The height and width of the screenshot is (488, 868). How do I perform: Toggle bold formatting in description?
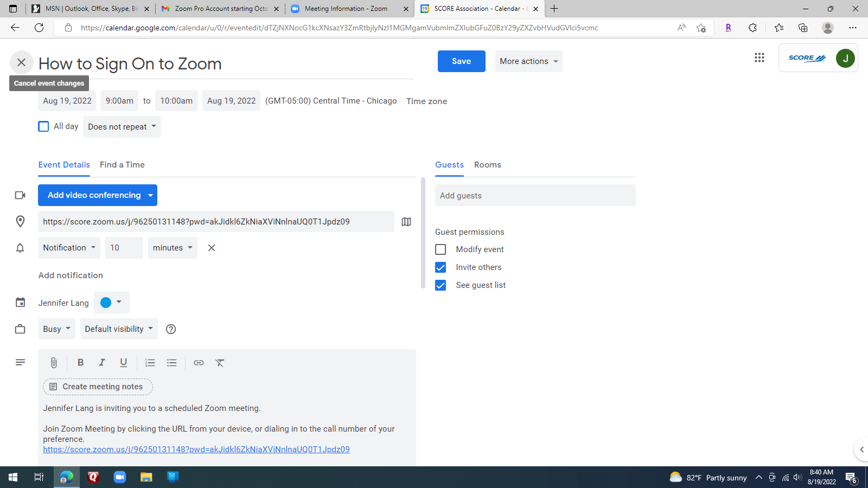[x=80, y=363]
